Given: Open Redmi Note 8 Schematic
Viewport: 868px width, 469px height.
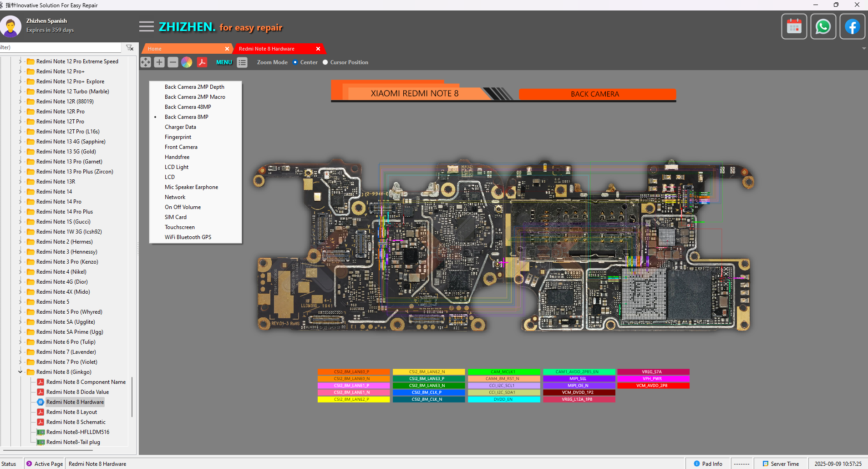Looking at the screenshot, I should [x=76, y=422].
